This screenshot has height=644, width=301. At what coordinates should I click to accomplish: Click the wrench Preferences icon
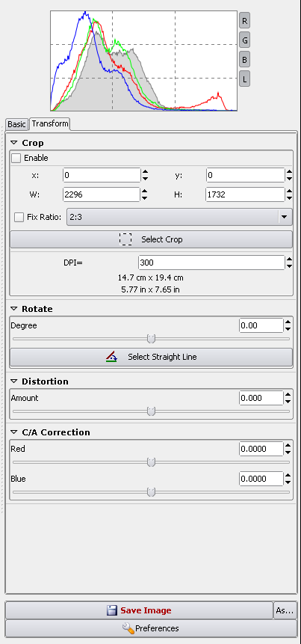click(x=128, y=628)
